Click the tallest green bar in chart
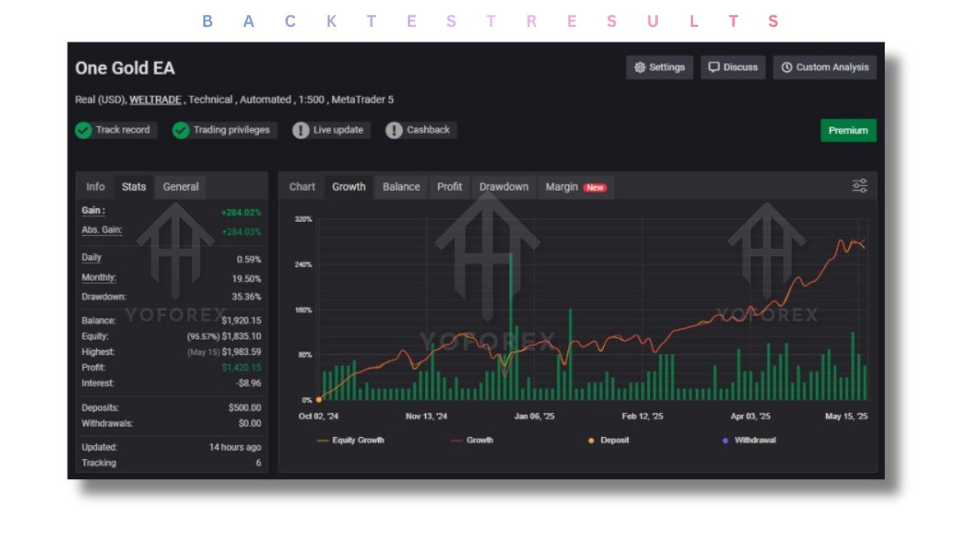 [511, 329]
